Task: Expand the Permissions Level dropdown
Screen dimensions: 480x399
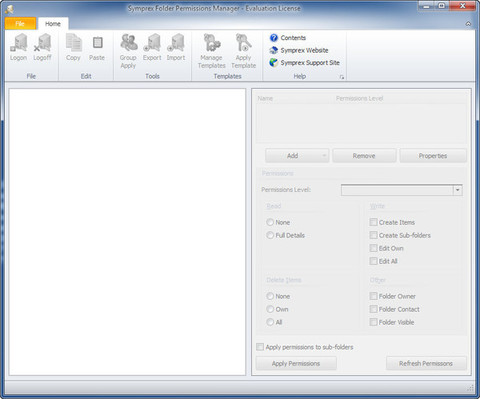Action: tap(458, 190)
